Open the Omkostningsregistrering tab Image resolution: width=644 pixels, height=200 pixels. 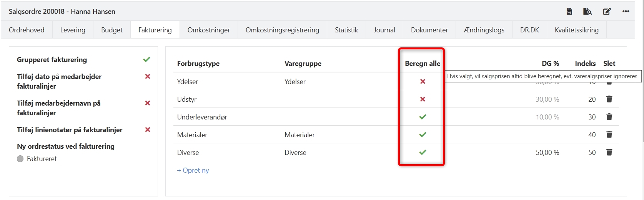coord(282,30)
